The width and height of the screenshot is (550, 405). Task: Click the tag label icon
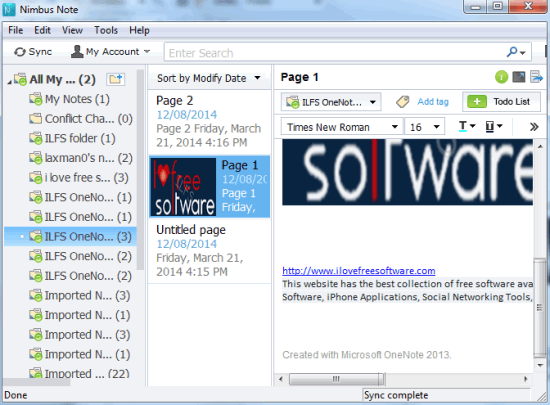(403, 102)
